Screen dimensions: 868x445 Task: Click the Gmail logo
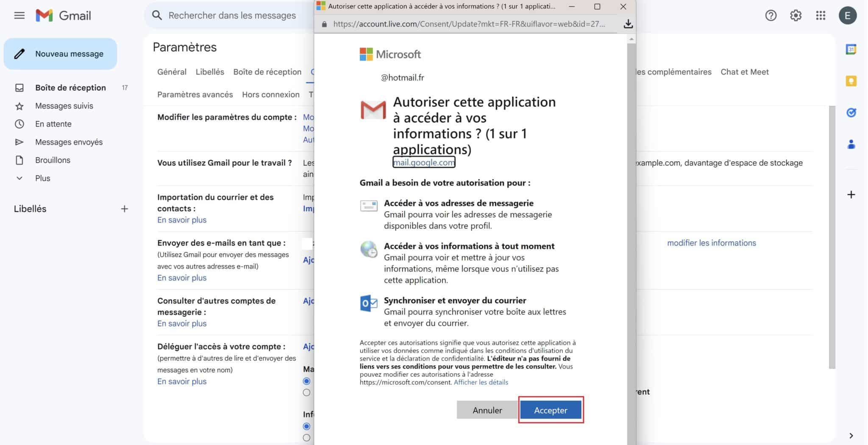click(x=63, y=16)
